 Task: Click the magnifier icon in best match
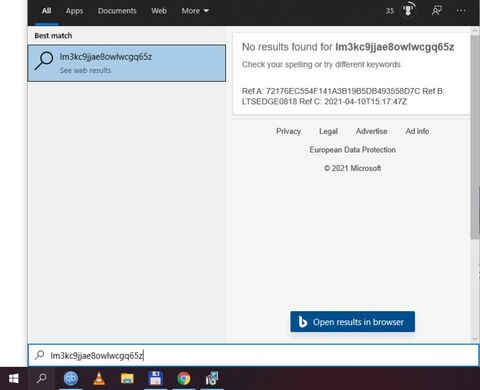44,61
